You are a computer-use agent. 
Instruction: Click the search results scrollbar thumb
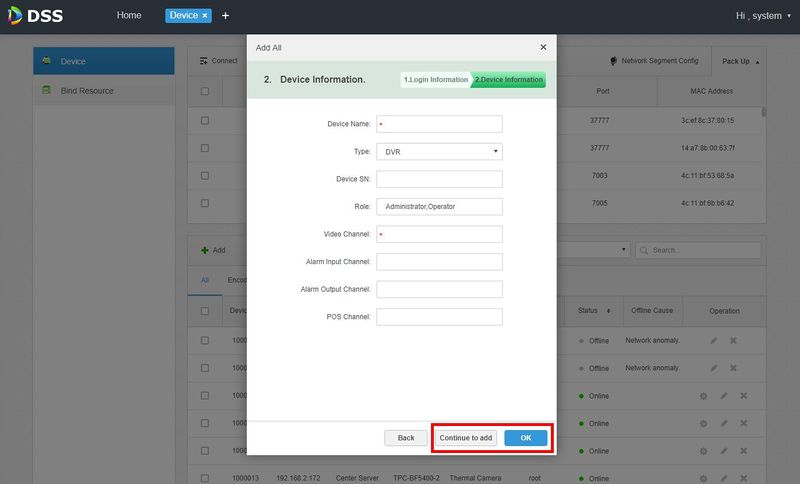point(764,112)
